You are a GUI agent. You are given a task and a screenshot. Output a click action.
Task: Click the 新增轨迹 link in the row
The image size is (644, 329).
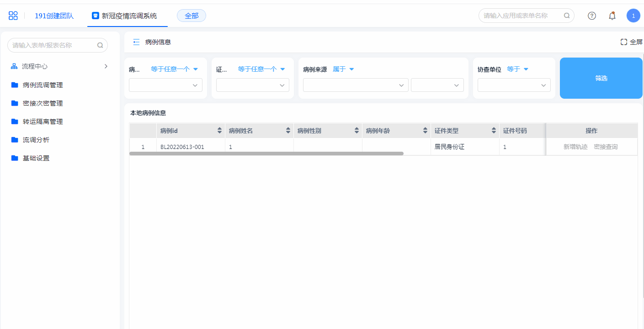pos(575,147)
